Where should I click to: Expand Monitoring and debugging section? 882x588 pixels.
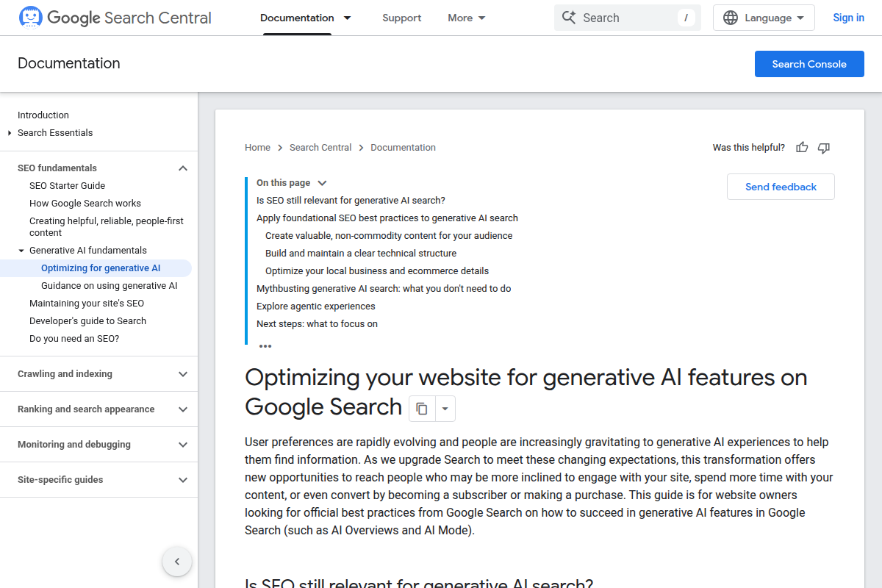(183, 445)
